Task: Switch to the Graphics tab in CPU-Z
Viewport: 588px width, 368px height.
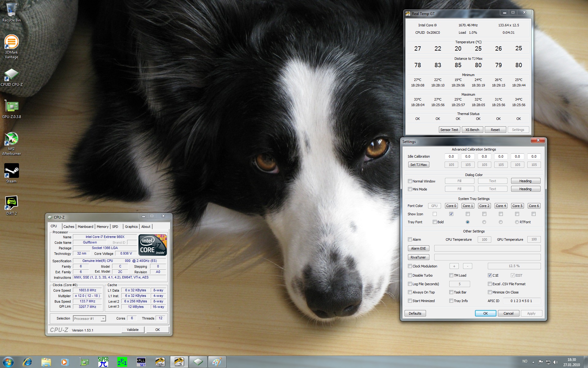Action: pyautogui.click(x=131, y=227)
